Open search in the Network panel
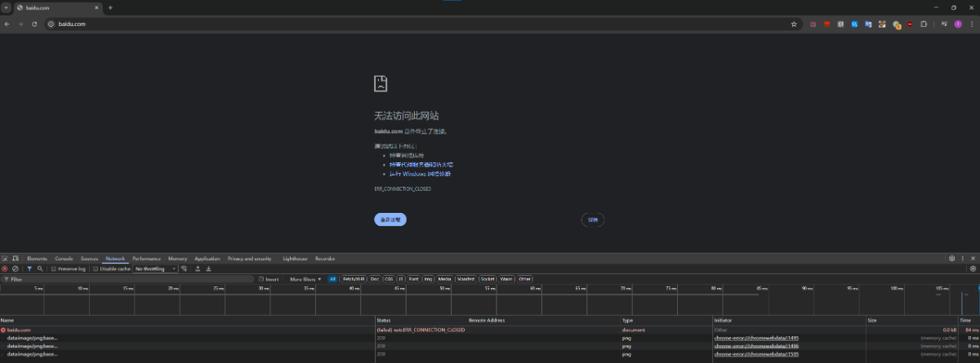This screenshot has height=363, width=980. tap(39, 268)
